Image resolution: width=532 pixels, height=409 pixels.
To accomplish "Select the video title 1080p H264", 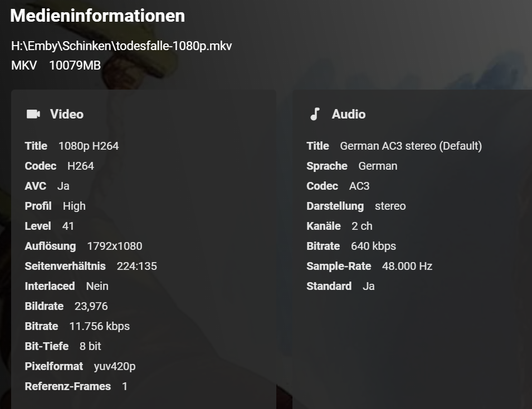I will pos(89,146).
